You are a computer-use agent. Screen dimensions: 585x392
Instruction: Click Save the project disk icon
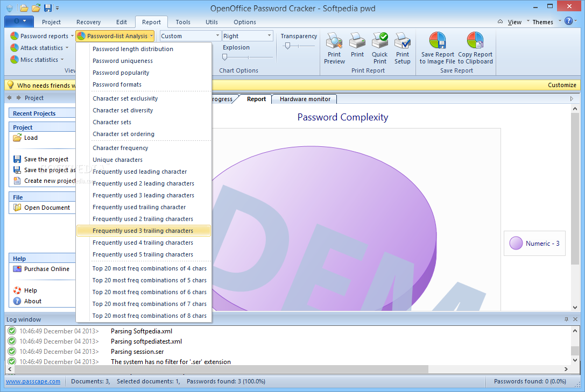[17, 159]
